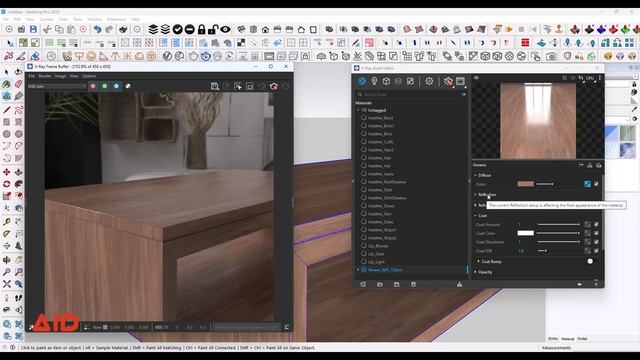
Task: Click the region render icon in Frame Buffer
Action: pos(250,86)
